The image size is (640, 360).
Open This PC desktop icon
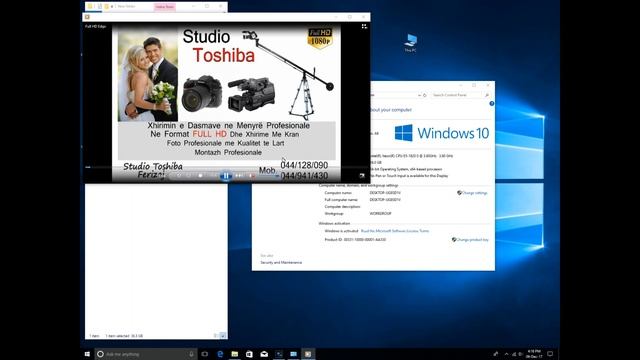411,43
